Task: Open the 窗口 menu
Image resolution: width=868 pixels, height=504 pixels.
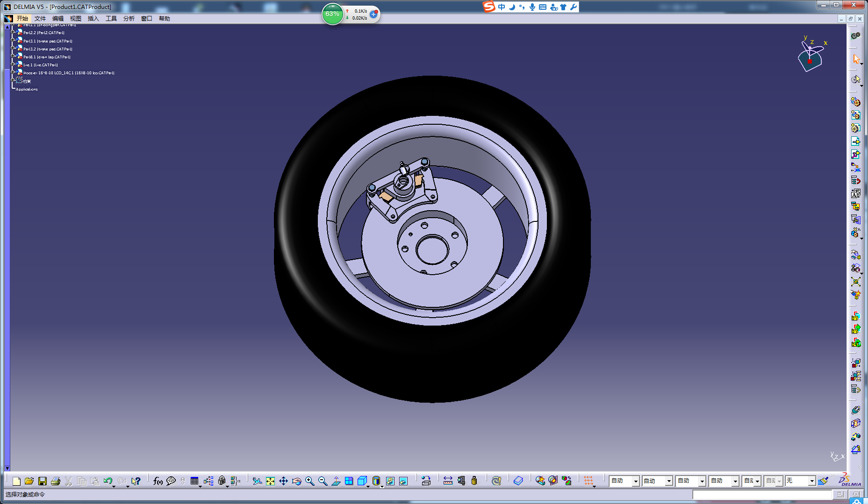Action: (147, 19)
